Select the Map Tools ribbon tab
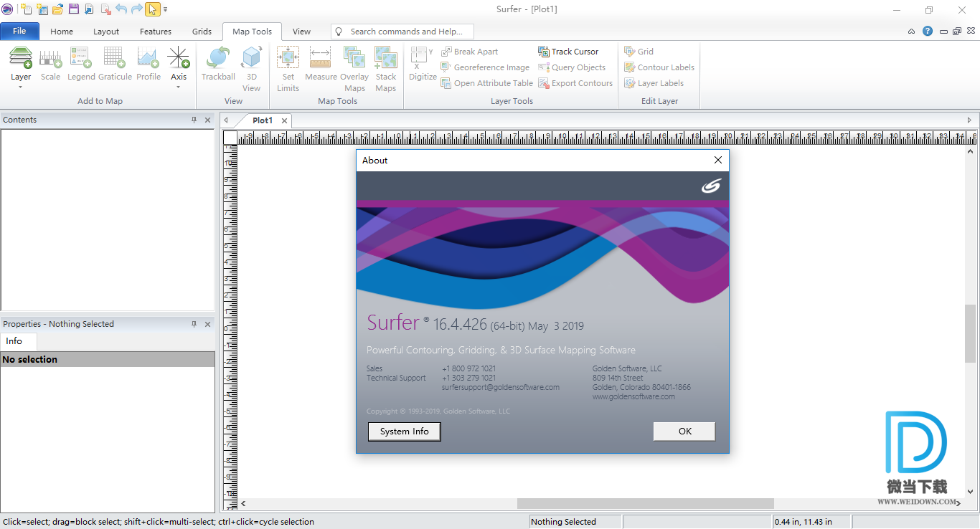Screen dimensions: 980x529 click(253, 32)
